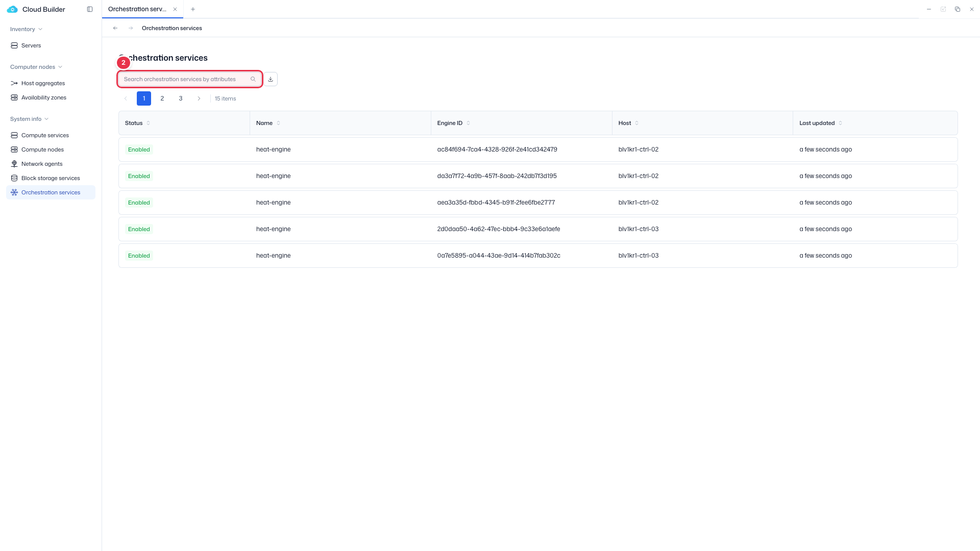Close the Orchestration services tab
980x551 pixels.
tap(175, 9)
